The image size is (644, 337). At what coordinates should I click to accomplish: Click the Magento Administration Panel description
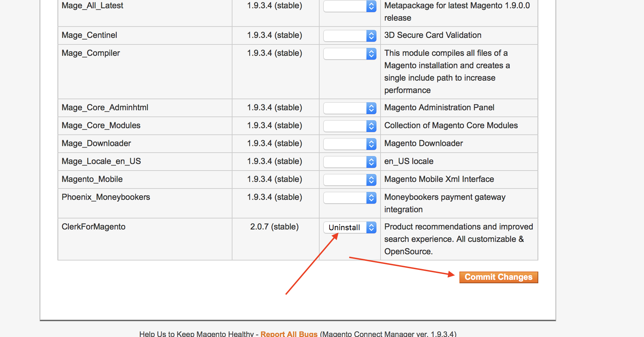439,108
